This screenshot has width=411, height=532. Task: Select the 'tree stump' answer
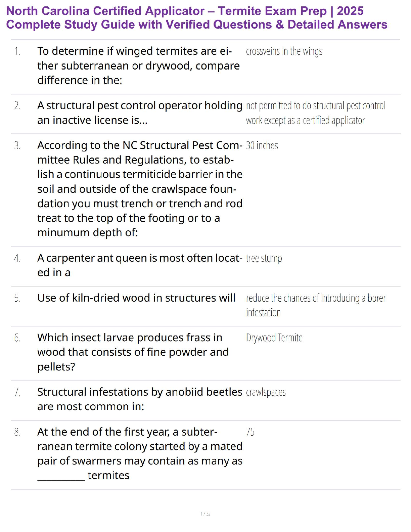click(264, 258)
